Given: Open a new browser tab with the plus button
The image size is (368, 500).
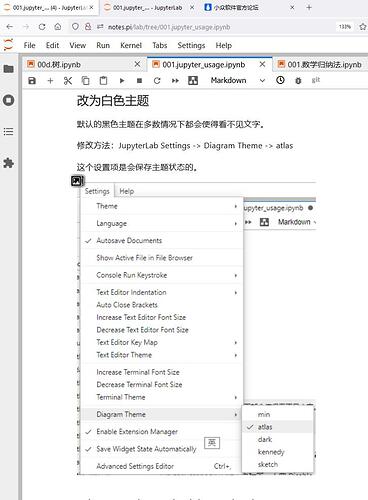Looking at the screenshot, I should (x=309, y=7).
